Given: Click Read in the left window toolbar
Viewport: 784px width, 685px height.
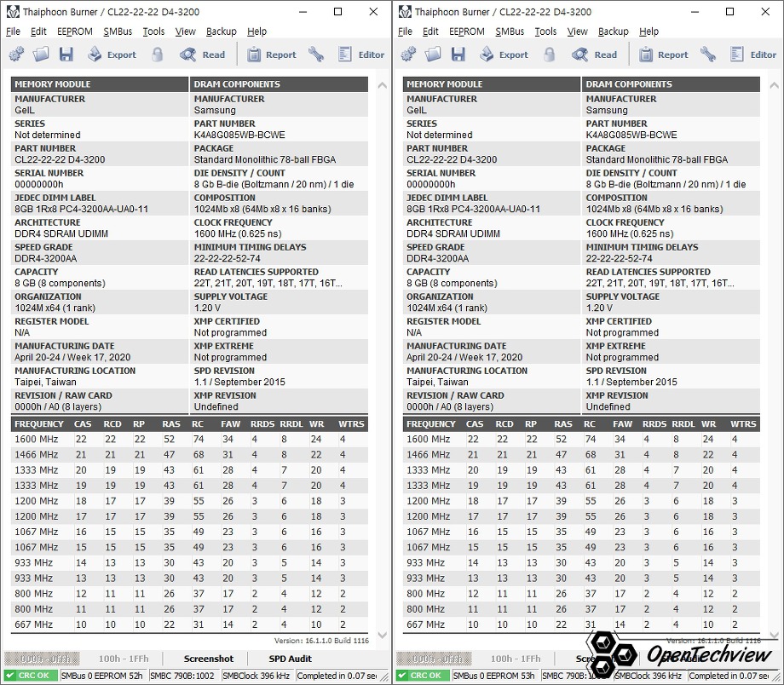Looking at the screenshot, I should coord(203,54).
